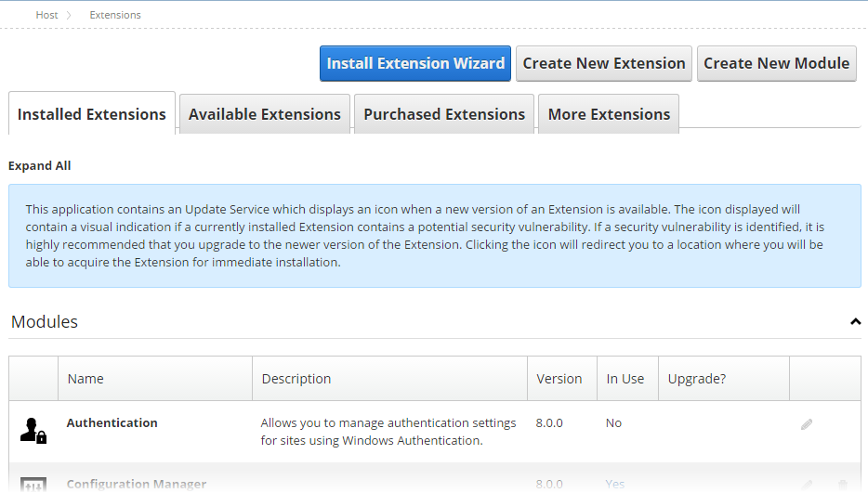The width and height of the screenshot is (868, 493).
Task: Open the Purchased Extensions tab
Action: 444,114
